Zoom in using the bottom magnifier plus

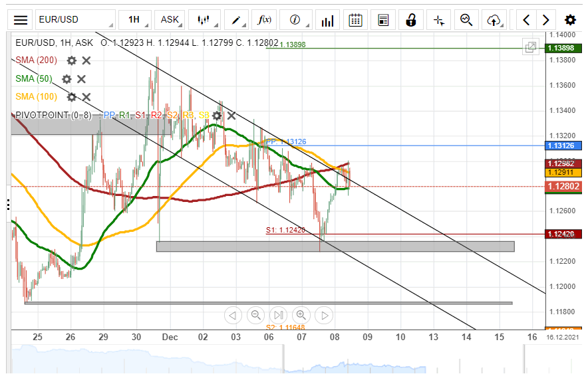coord(301,315)
